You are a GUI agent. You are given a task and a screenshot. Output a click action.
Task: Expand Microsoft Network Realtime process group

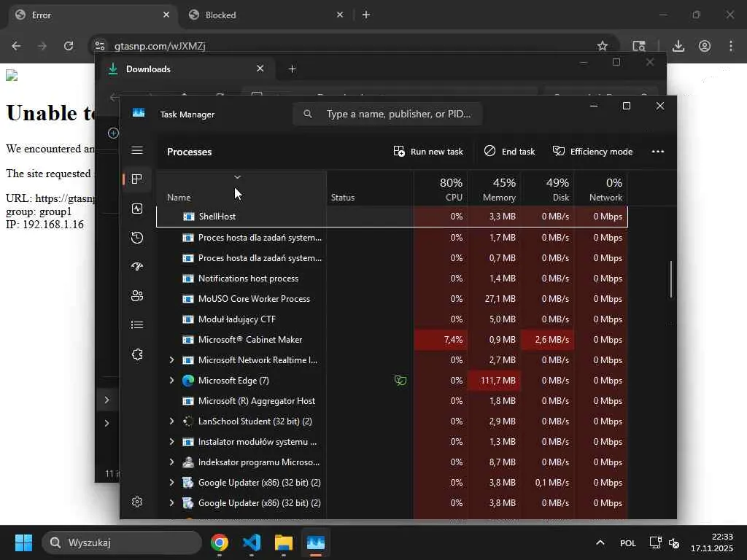[x=171, y=360]
